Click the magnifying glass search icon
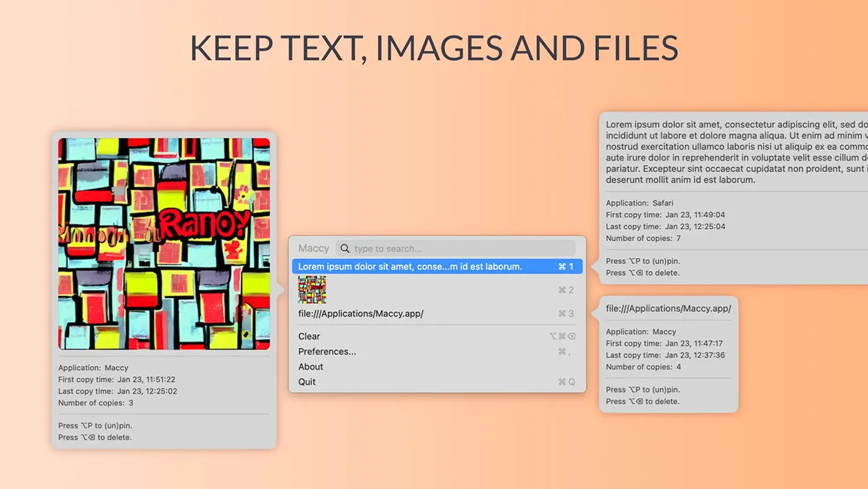 pos(345,248)
